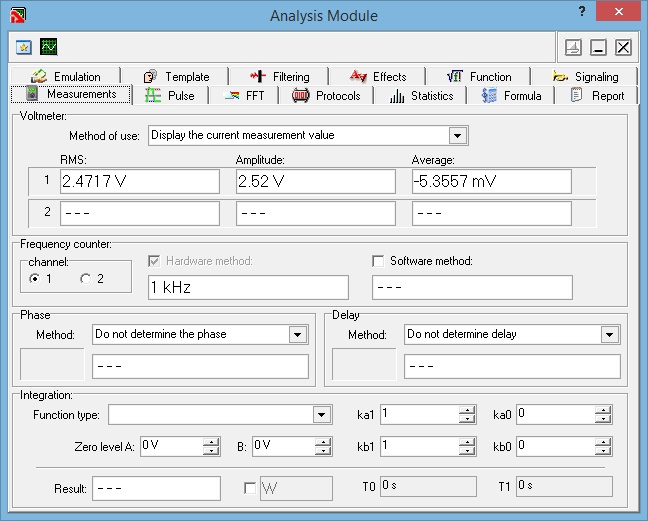The width and height of the screenshot is (648, 521).
Task: Click the Effects tab icon
Action: (x=358, y=76)
